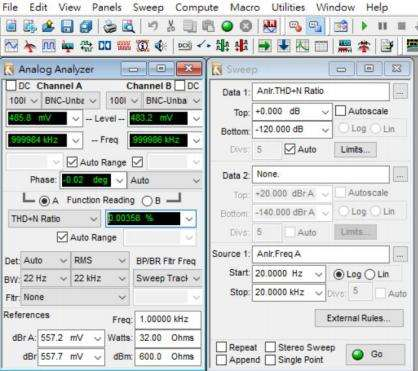Check the Channel A DC checkbox
Screen dimensions: 418x371
coord(11,86)
